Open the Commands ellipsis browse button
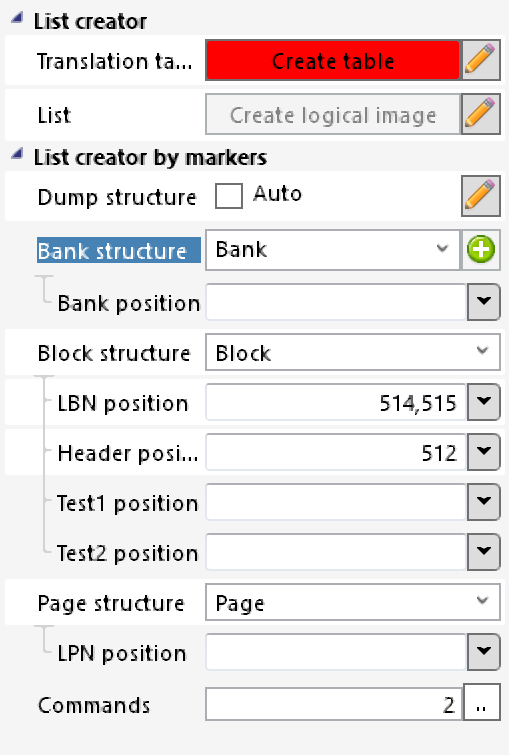This screenshot has width=509, height=755. 481,704
